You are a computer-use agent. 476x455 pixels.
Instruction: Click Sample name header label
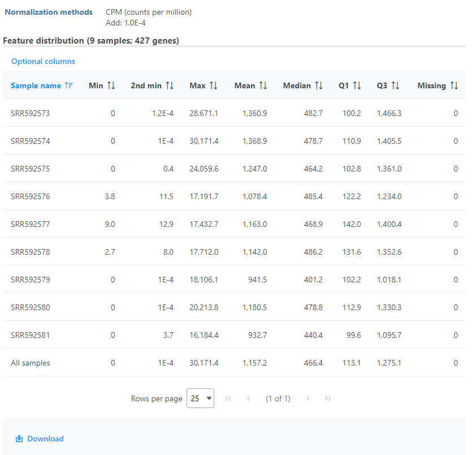[x=36, y=85]
